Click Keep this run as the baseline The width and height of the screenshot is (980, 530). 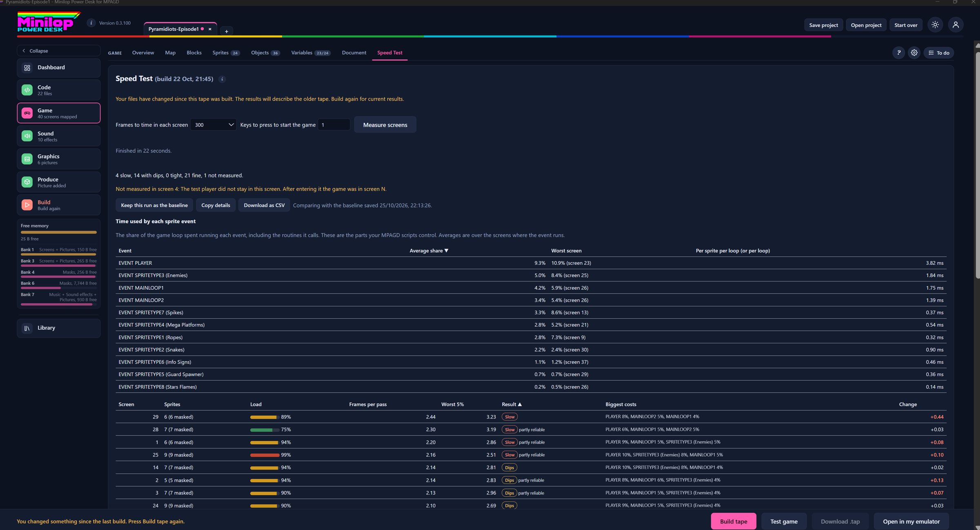[x=154, y=205]
